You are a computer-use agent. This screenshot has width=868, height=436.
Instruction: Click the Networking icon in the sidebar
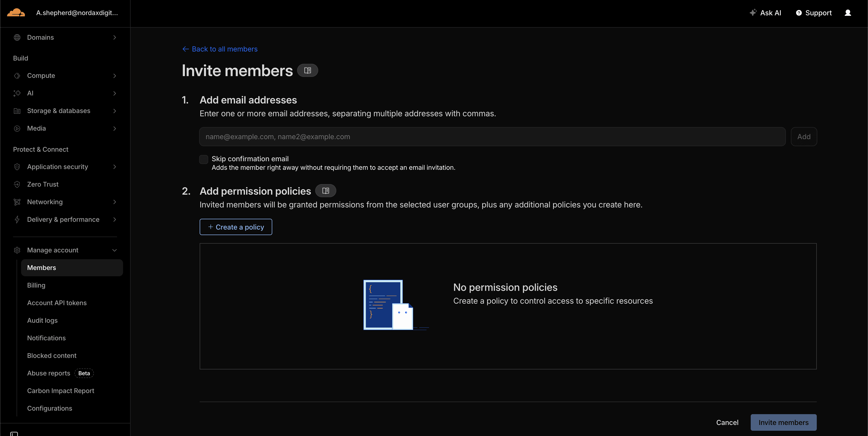[17, 201]
